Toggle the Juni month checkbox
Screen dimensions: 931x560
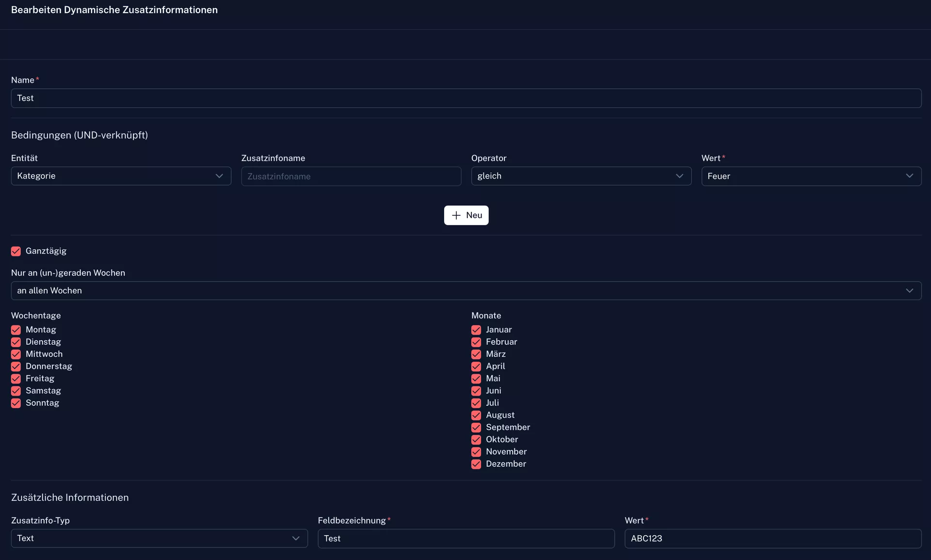pos(476,391)
